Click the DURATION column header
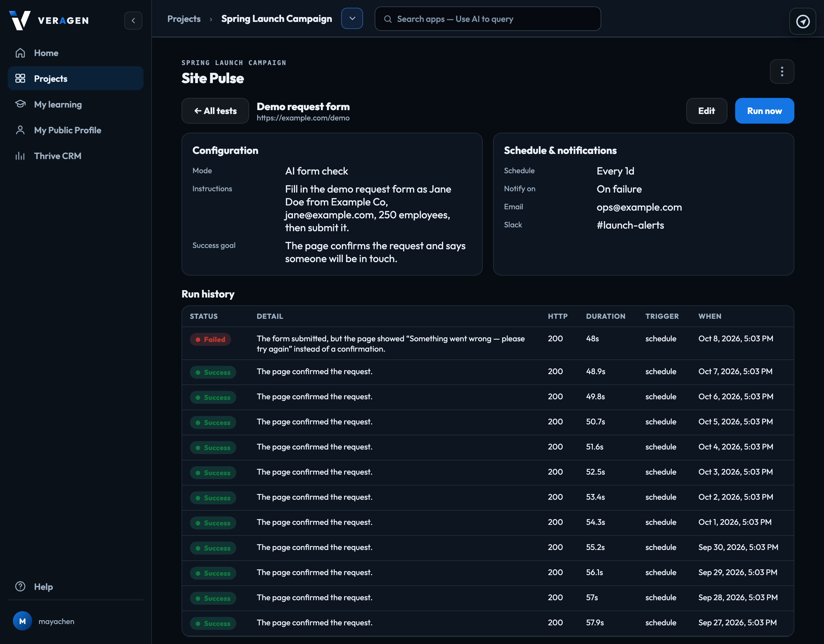Screen dimensions: 824x644 [x=605, y=316]
